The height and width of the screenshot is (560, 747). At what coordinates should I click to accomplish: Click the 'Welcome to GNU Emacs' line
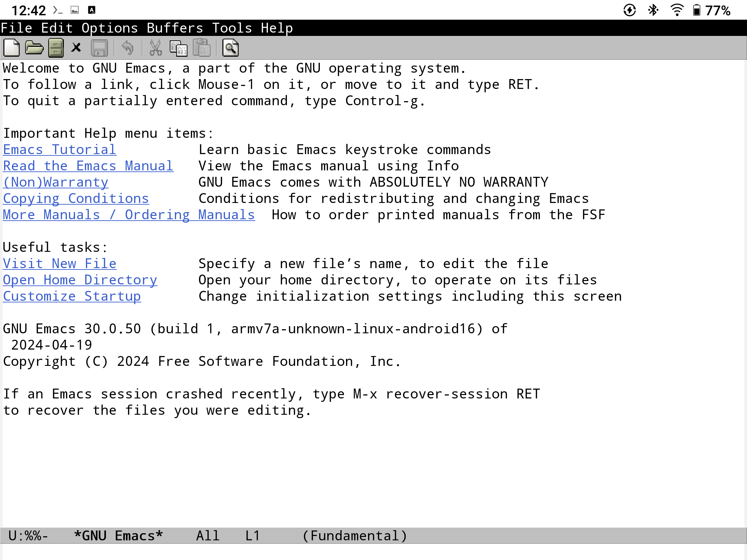pos(235,68)
